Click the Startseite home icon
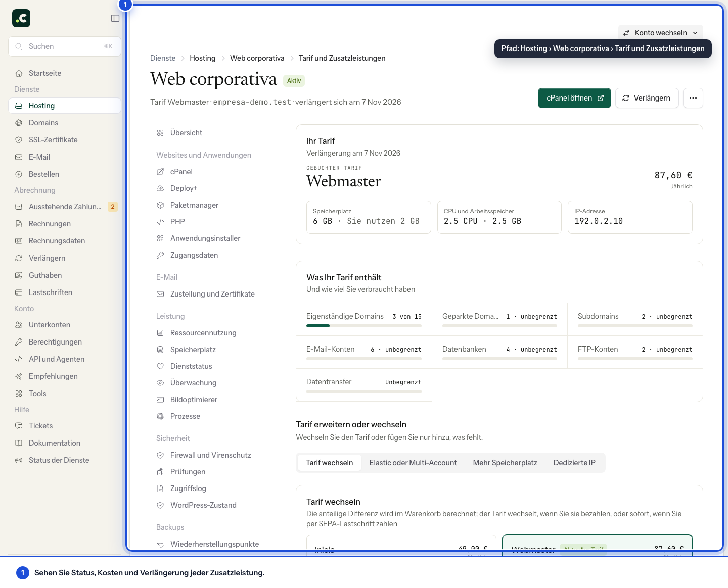 click(19, 73)
